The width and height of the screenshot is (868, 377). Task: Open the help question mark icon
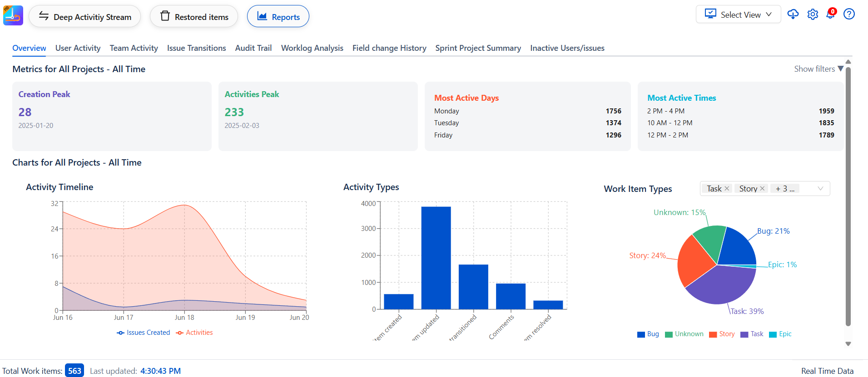point(848,14)
